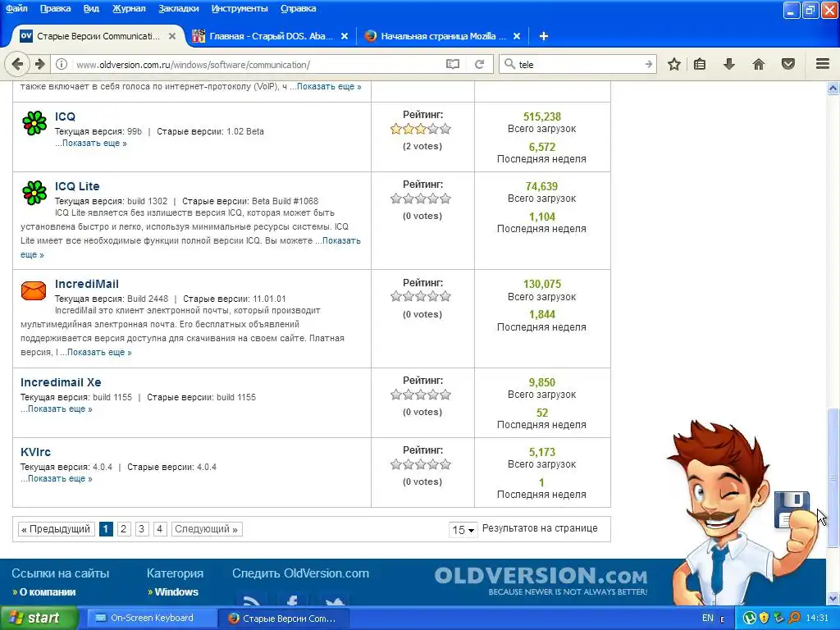This screenshot has width=840, height=630.
Task: Click the ICQ flower icon
Action: pyautogui.click(x=34, y=123)
